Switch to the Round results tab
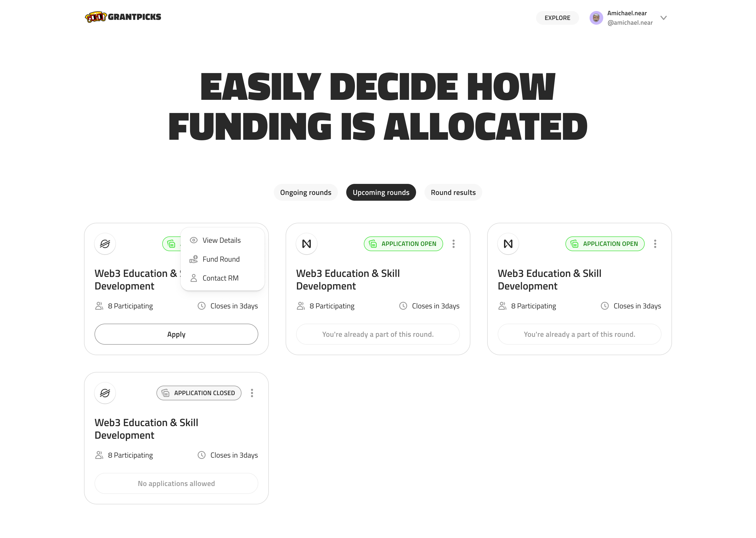This screenshot has height=538, width=756. 453,193
